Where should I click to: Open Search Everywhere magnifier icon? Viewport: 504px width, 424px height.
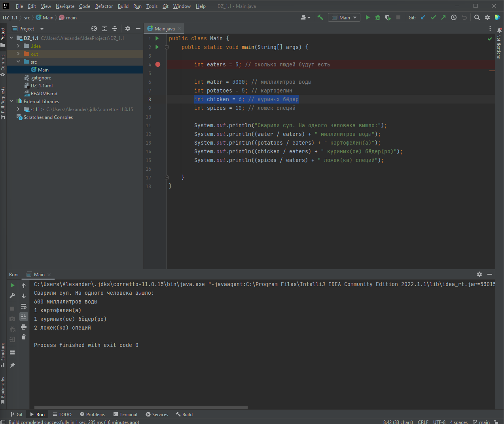477,17
